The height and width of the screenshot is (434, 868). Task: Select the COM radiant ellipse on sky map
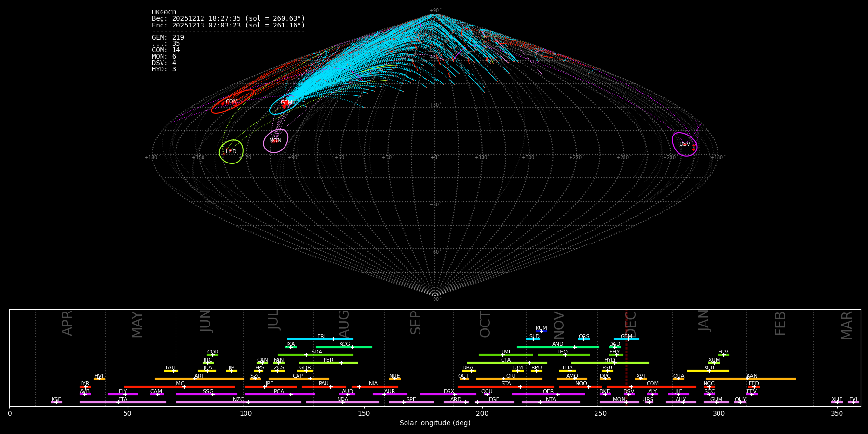coord(232,102)
